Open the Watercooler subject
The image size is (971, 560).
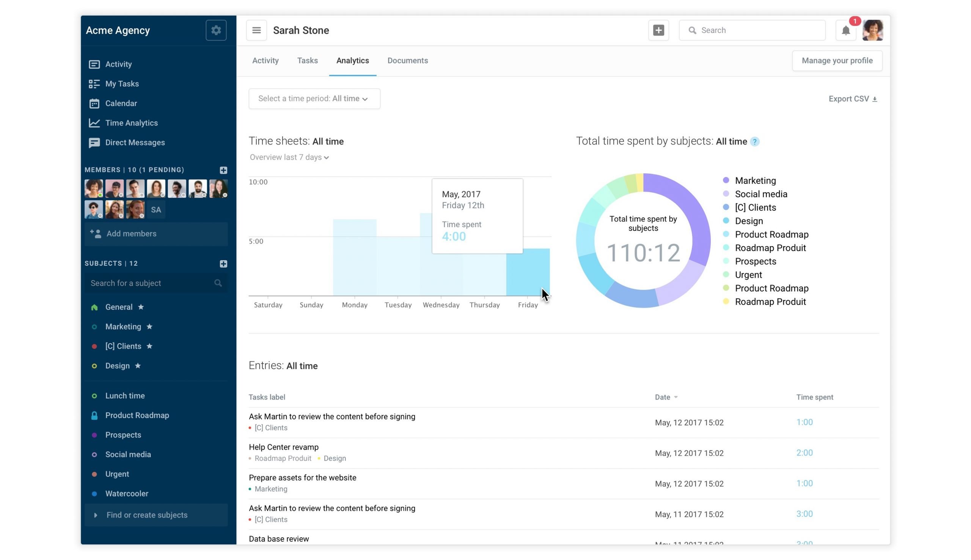[127, 494]
